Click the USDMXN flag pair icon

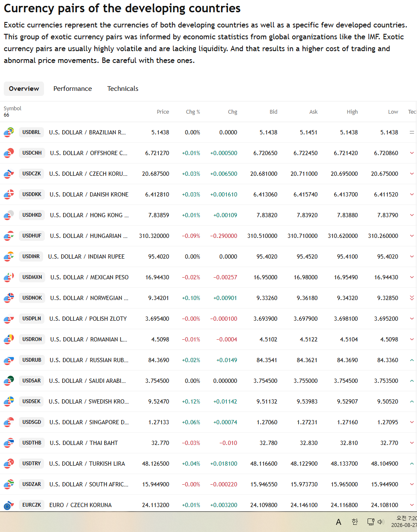9,277
